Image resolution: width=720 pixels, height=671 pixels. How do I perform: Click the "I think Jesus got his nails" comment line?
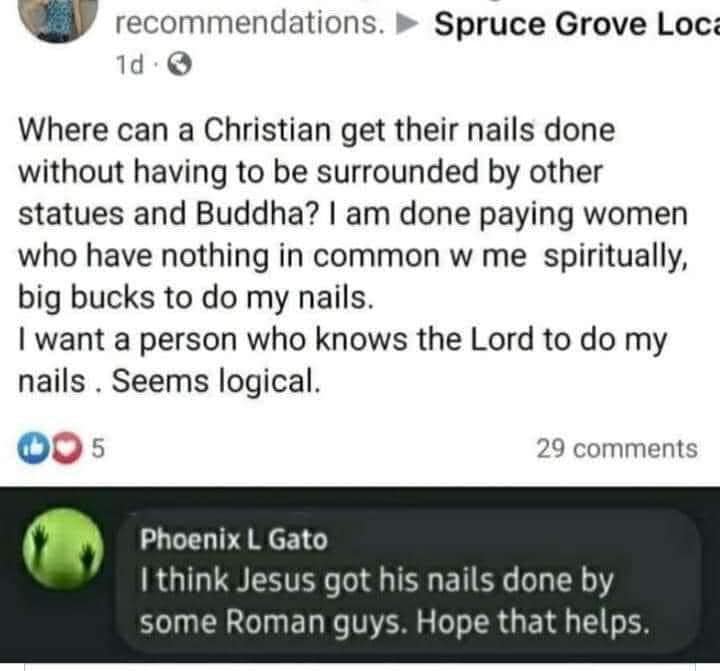click(376, 580)
